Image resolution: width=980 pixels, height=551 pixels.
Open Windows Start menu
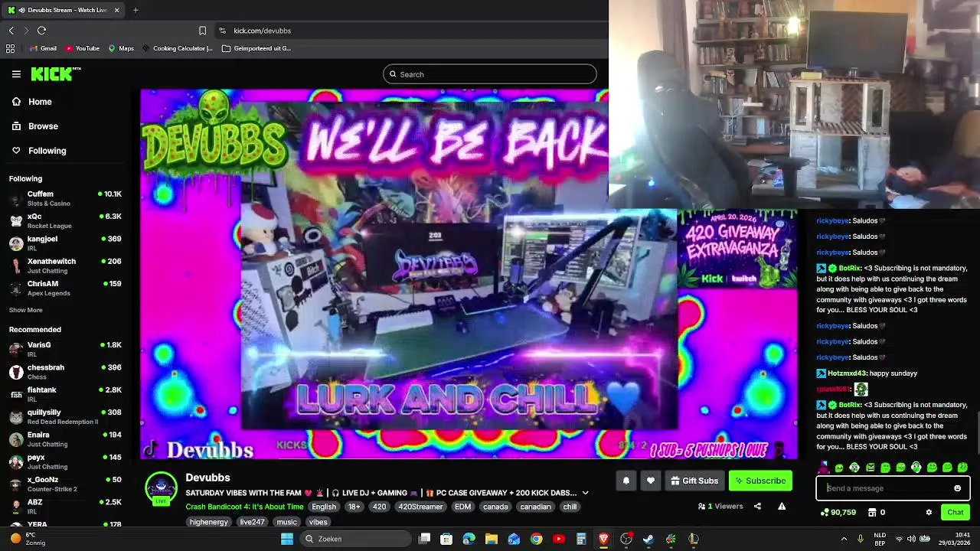(287, 539)
